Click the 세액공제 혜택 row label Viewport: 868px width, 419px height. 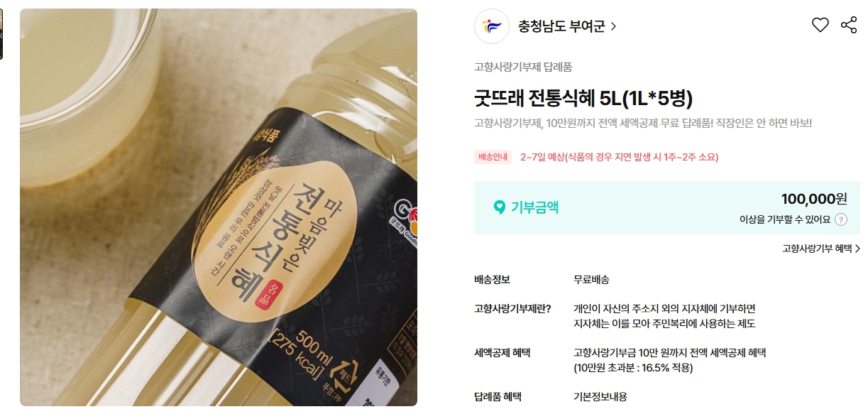click(502, 353)
